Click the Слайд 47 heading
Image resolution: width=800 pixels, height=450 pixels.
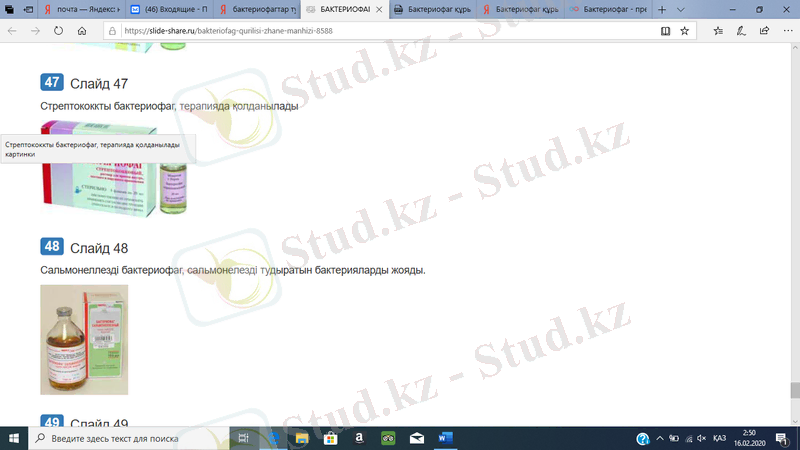[x=99, y=84]
